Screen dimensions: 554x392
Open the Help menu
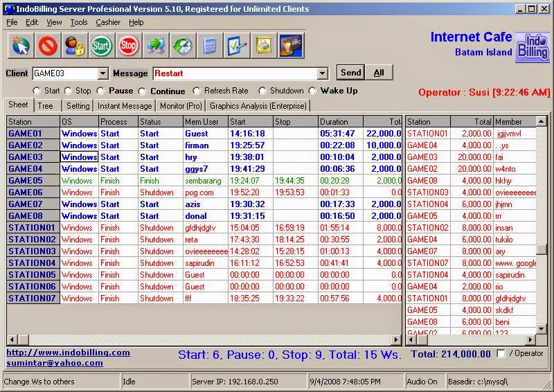[x=136, y=22]
